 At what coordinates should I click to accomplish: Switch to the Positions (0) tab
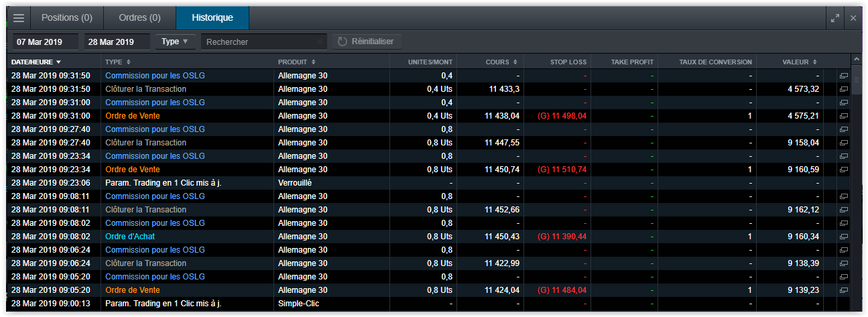[x=67, y=17]
